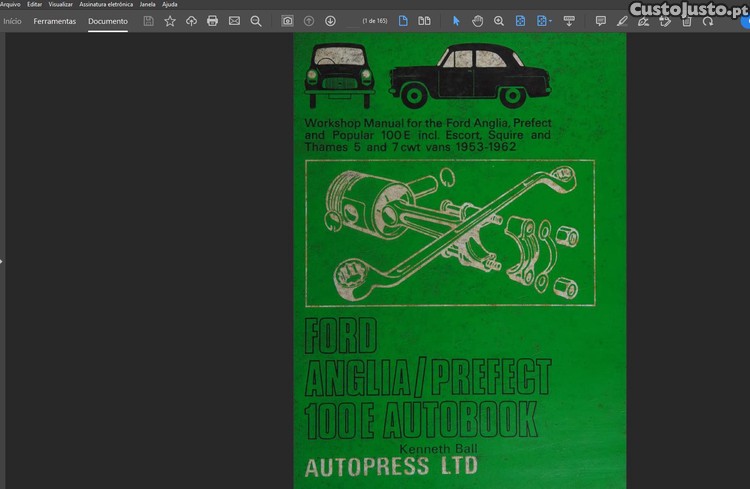
Task: Select the hand pan tool
Action: 477,21
